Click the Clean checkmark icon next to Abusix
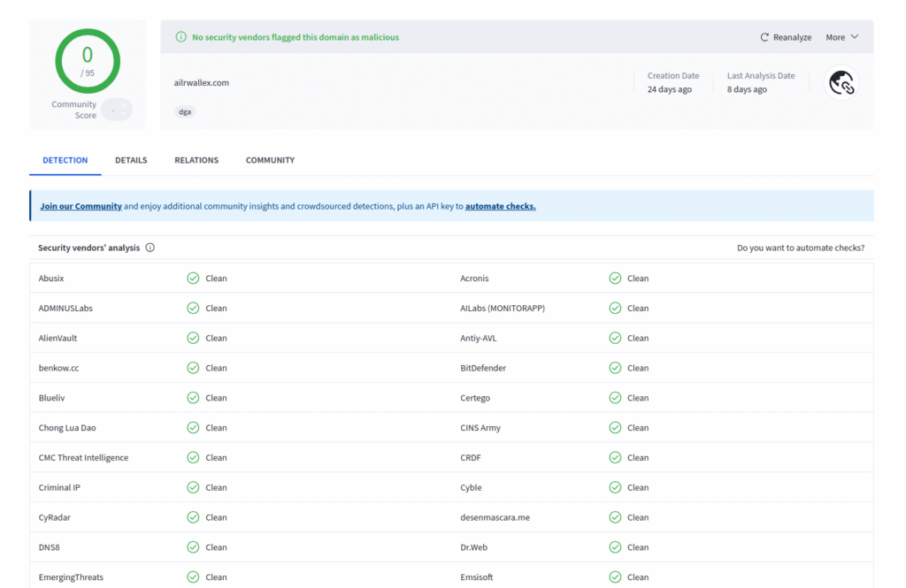Image resolution: width=906 pixels, height=588 pixels. [193, 278]
